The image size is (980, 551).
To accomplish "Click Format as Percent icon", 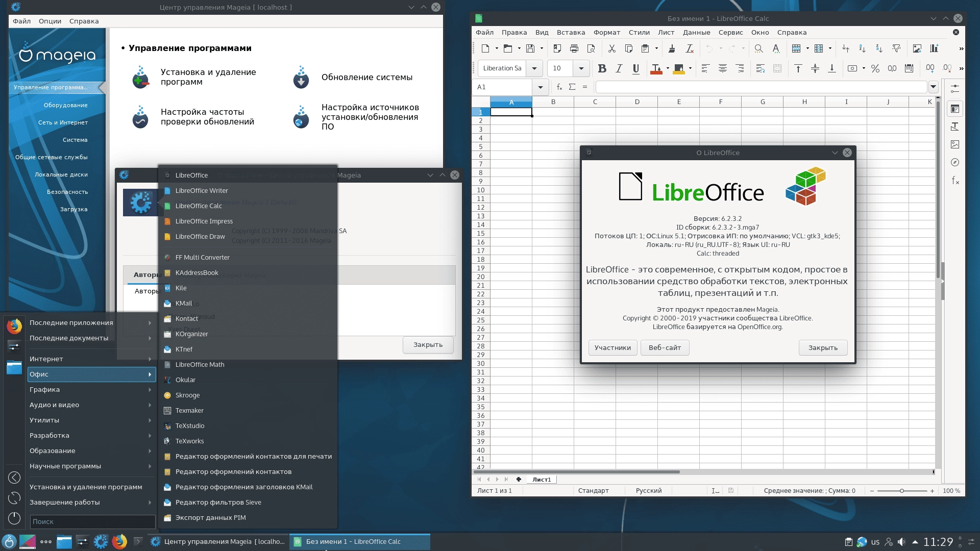I will pyautogui.click(x=875, y=68).
